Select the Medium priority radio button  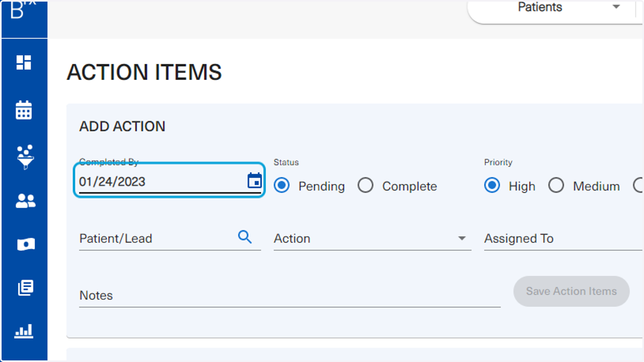[x=556, y=186]
